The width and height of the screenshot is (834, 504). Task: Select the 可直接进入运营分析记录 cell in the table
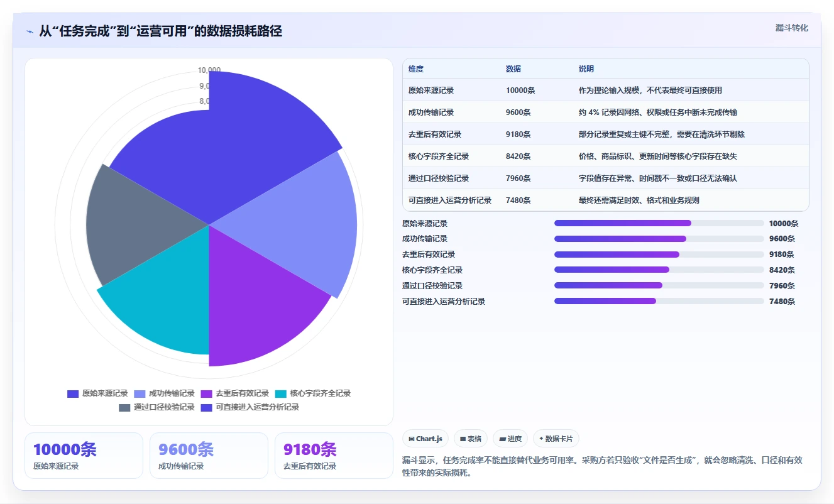450,200
